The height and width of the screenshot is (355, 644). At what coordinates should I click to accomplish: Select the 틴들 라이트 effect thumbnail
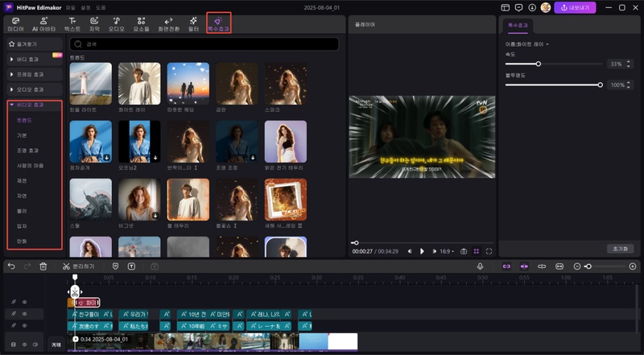click(90, 84)
